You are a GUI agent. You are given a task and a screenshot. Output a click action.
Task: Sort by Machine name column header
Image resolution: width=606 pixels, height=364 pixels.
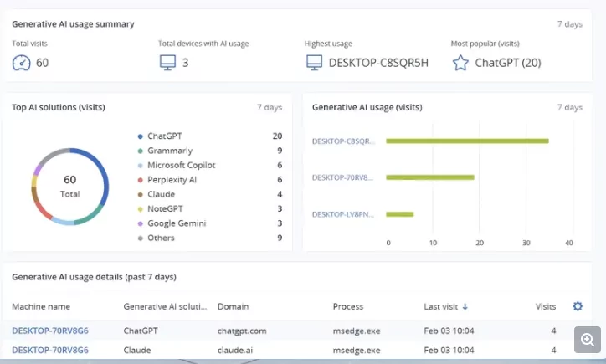pos(41,307)
